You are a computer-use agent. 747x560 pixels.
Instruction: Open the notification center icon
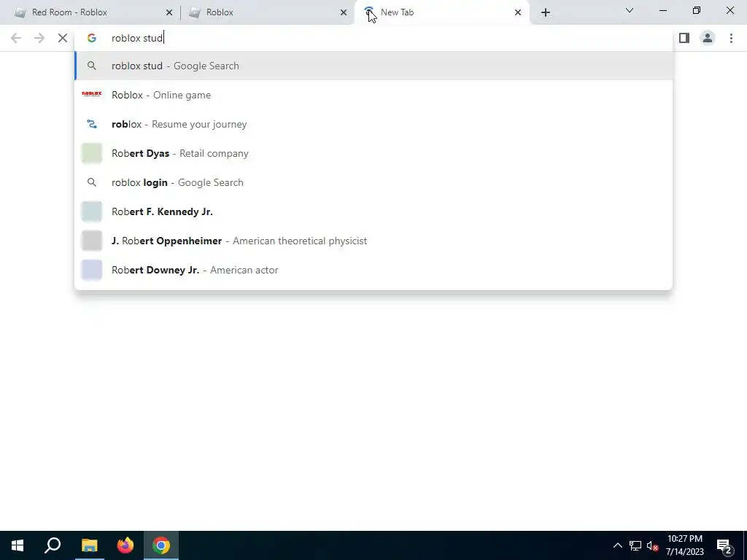[x=724, y=545]
